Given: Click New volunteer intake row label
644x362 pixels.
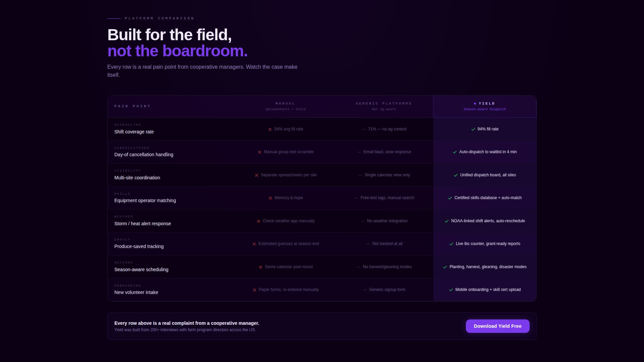Looking at the screenshot, I should [x=136, y=292].
